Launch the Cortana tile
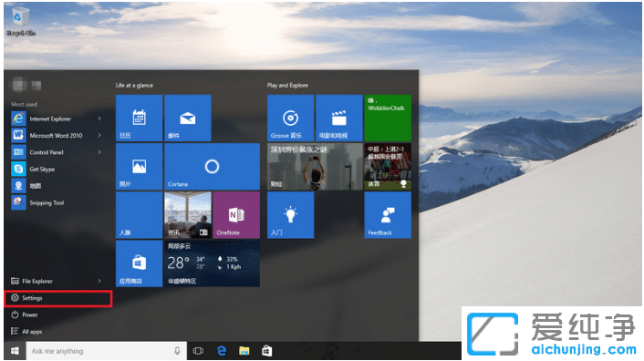The width and height of the screenshot is (644, 361). [x=212, y=167]
